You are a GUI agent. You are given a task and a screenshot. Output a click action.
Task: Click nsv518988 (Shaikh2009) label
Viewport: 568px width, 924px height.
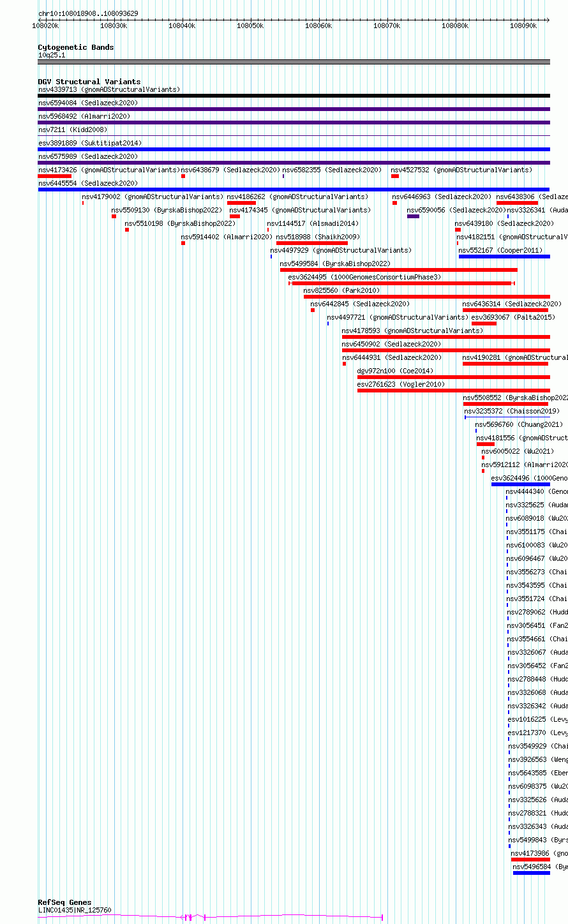[x=318, y=237]
